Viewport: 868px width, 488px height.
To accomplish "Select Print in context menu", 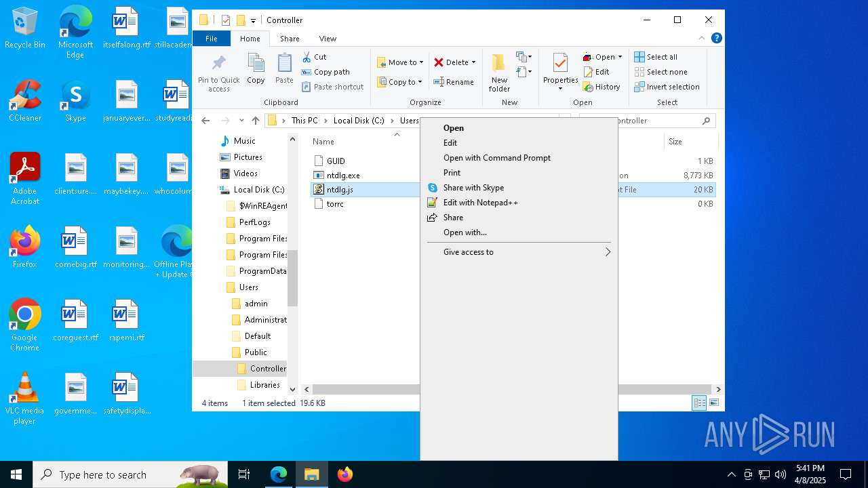I will pyautogui.click(x=519, y=173).
